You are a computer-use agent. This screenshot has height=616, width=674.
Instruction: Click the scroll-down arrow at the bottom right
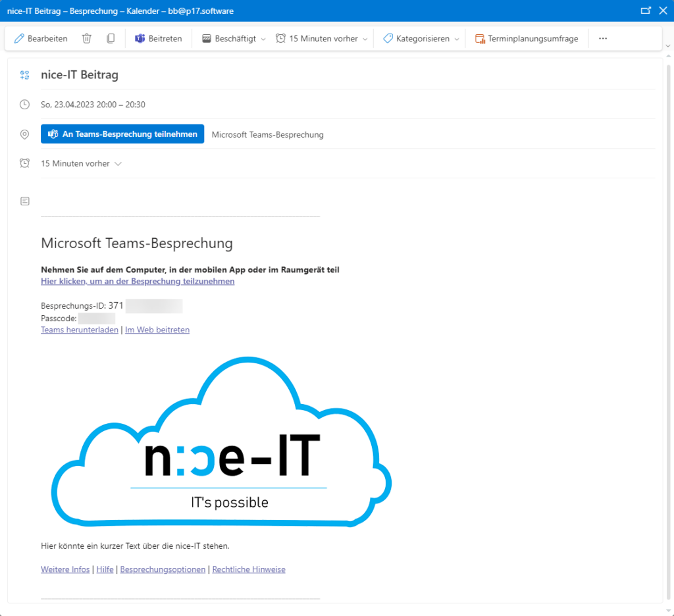tap(668, 611)
